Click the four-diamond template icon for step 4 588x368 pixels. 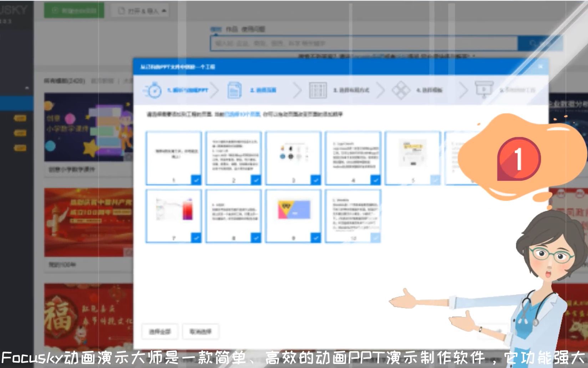click(x=401, y=90)
